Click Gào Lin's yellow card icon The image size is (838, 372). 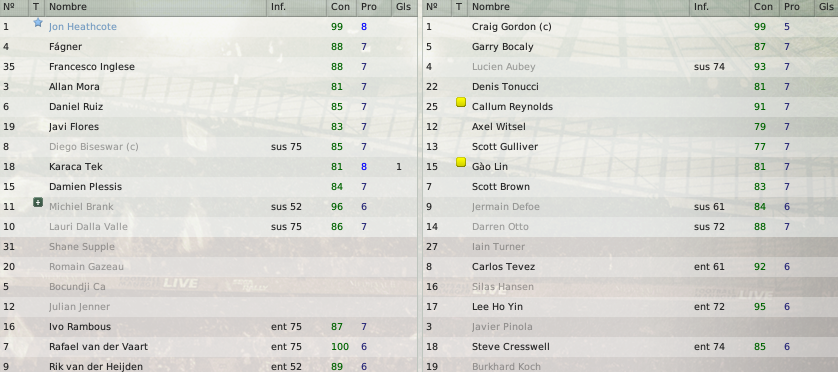[461, 162]
